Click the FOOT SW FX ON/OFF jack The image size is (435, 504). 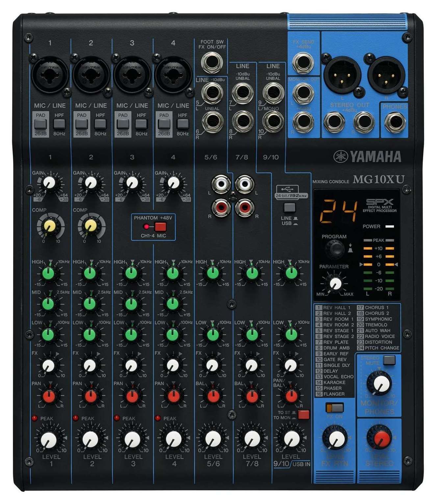(212, 62)
